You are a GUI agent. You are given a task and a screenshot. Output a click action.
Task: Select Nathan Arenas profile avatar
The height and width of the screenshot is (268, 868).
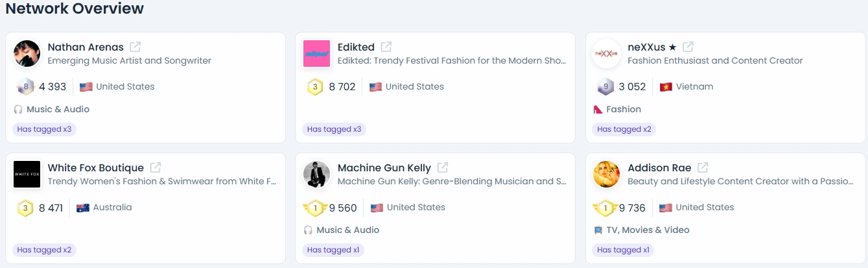point(27,53)
